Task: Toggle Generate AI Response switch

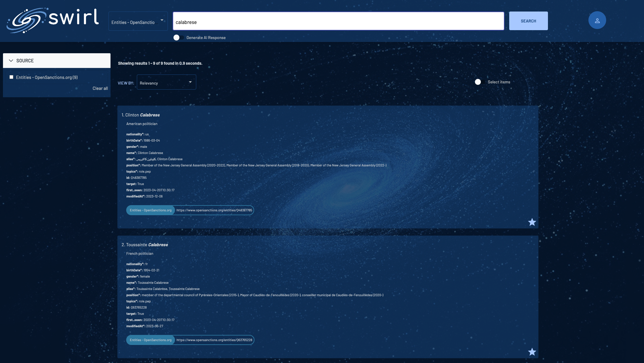Action: 178,38
